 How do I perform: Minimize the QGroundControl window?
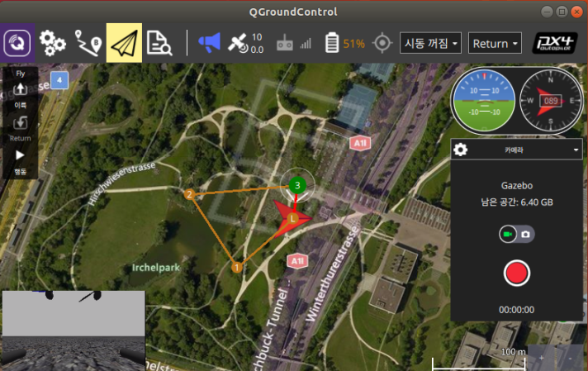pos(548,12)
